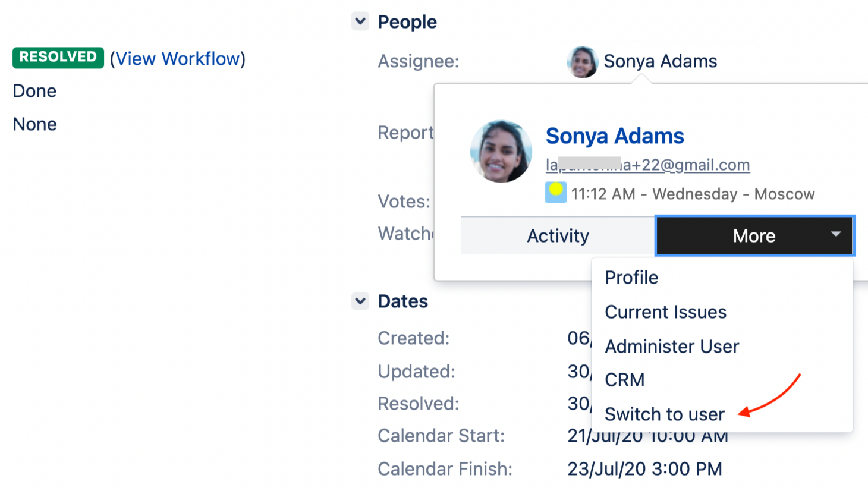Open the "CRM" menu entry
The width and height of the screenshot is (868, 494).
625,380
